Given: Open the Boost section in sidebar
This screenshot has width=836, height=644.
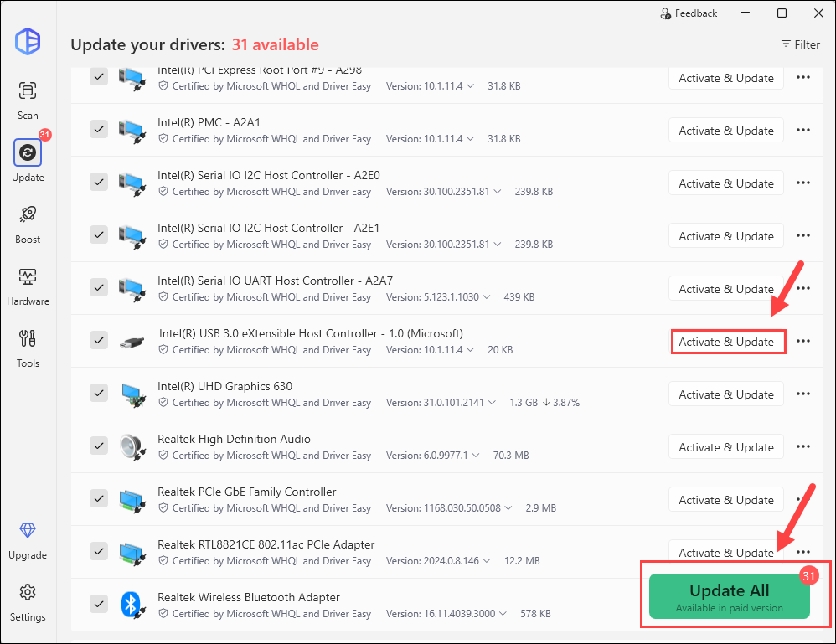Looking at the screenshot, I should (28, 224).
